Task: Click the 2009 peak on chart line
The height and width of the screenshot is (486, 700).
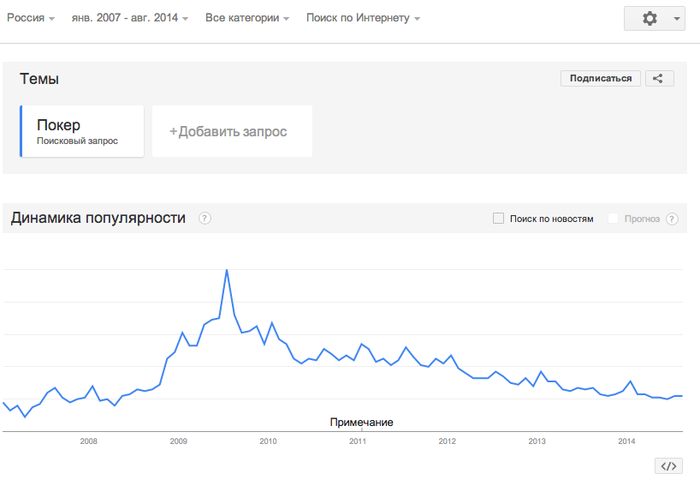Action: pyautogui.click(x=227, y=270)
